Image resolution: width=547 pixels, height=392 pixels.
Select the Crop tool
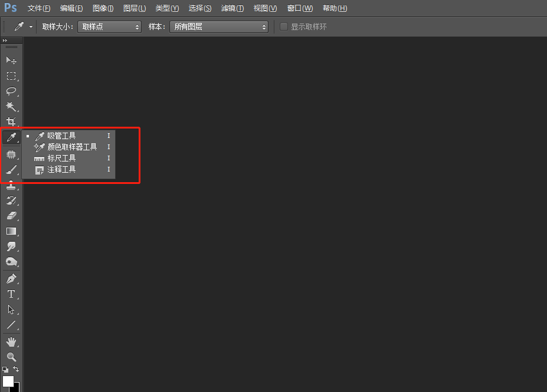click(x=11, y=121)
